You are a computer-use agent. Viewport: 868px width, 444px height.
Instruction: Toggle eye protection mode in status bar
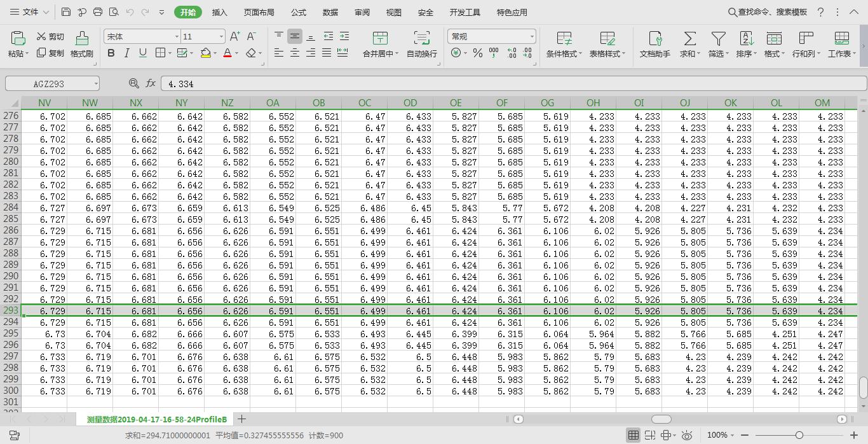coord(686,436)
